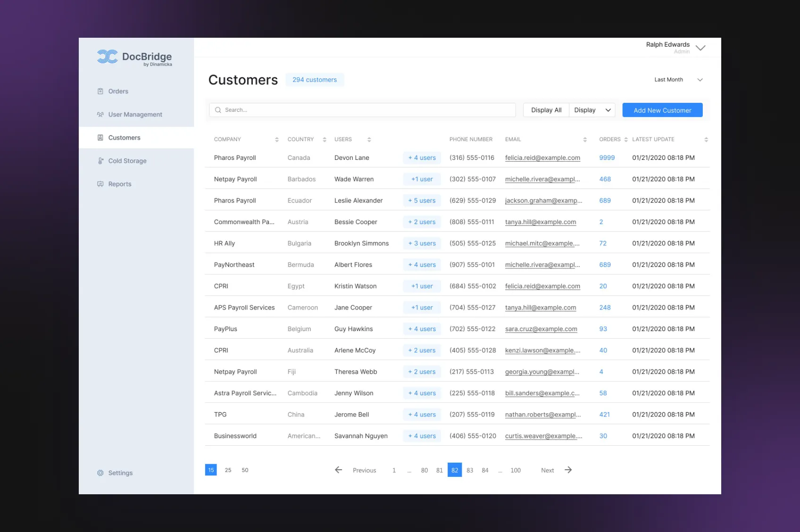Toggle sort on the Country column
The image size is (800, 532).
point(325,140)
